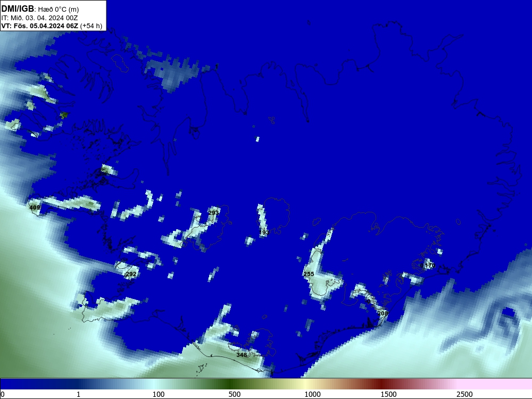Click the 500 tick on color scale

point(235,394)
